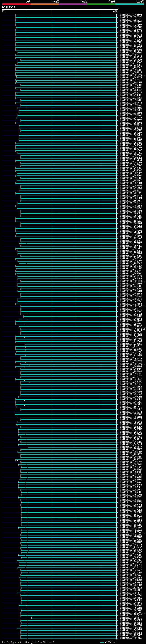Click UniRef100_Q9AT79 in the hit list
The width and height of the screenshot is (146, 644).
131,618
